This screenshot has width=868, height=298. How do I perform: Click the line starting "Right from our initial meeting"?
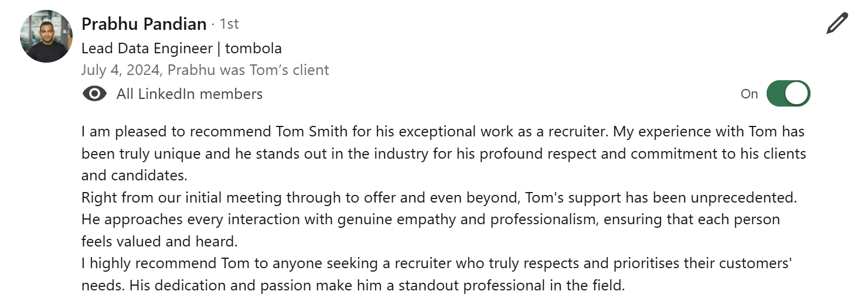(440, 198)
